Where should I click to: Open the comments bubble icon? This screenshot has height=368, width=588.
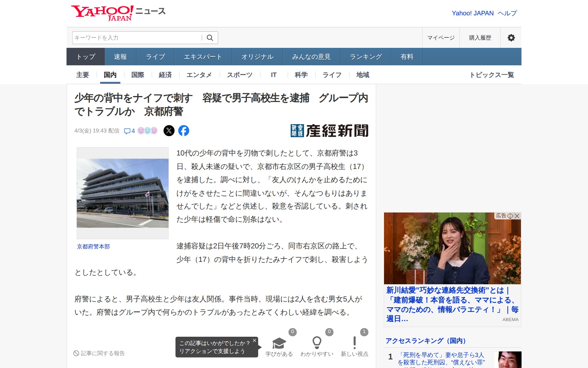point(127,131)
